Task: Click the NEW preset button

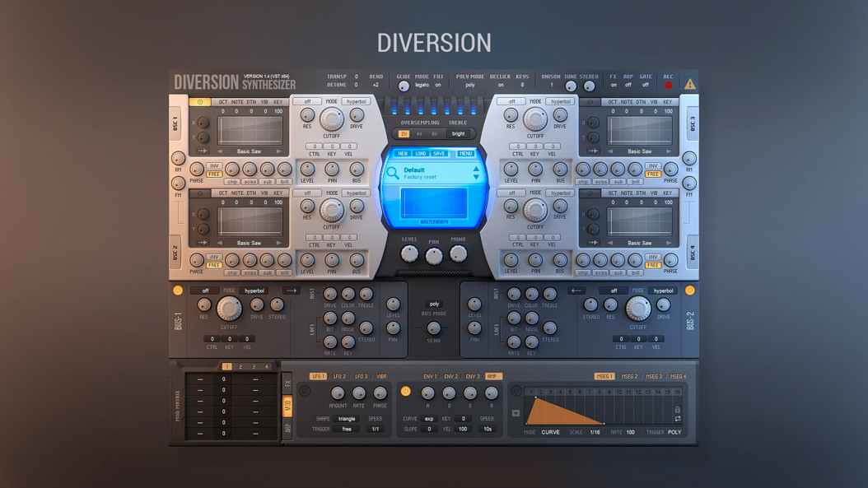Action: [x=403, y=153]
